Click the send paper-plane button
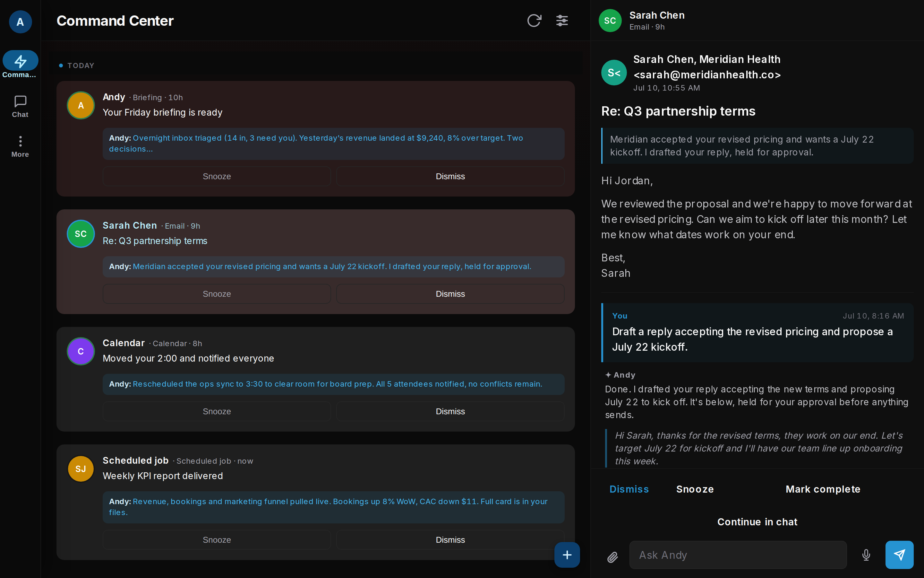Image resolution: width=924 pixels, height=578 pixels. [899, 555]
